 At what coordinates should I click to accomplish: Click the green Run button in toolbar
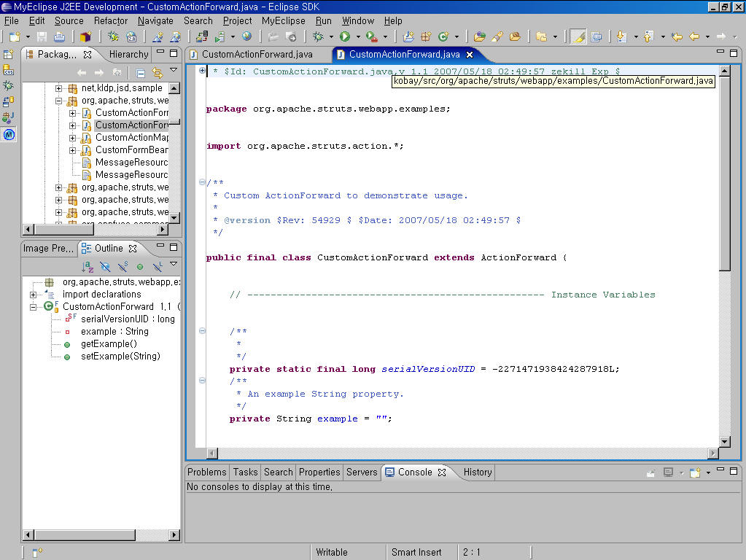pos(345,36)
